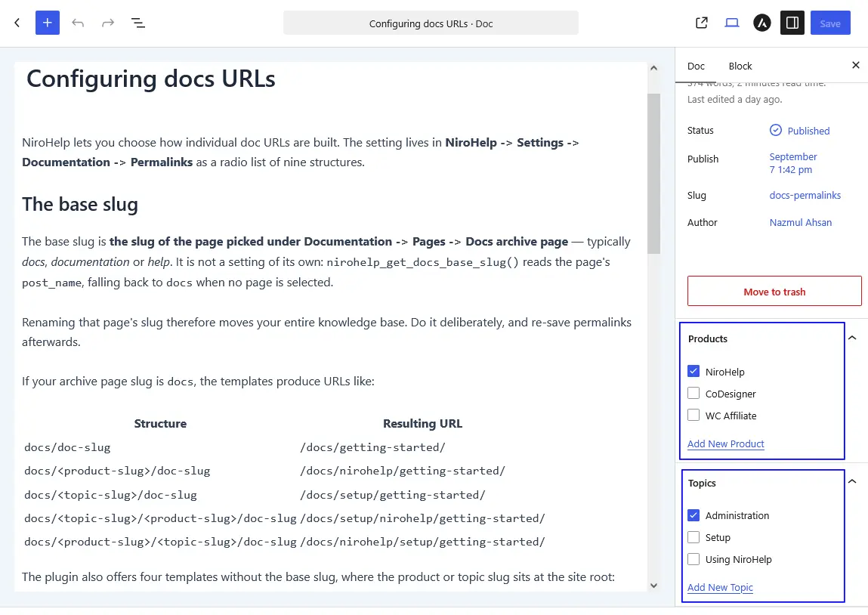868x615 pixels.
Task: Click the heading The base slug
Action: click(x=80, y=204)
